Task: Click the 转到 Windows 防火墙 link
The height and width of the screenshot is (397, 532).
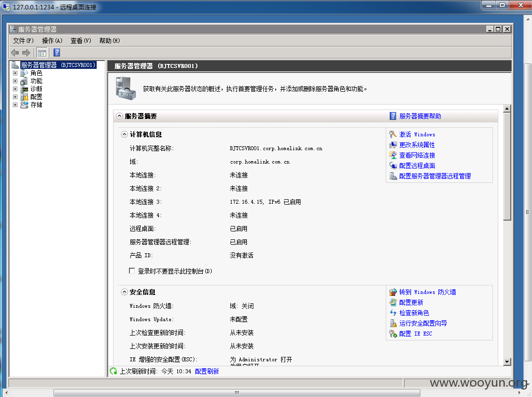Action: coord(427,292)
